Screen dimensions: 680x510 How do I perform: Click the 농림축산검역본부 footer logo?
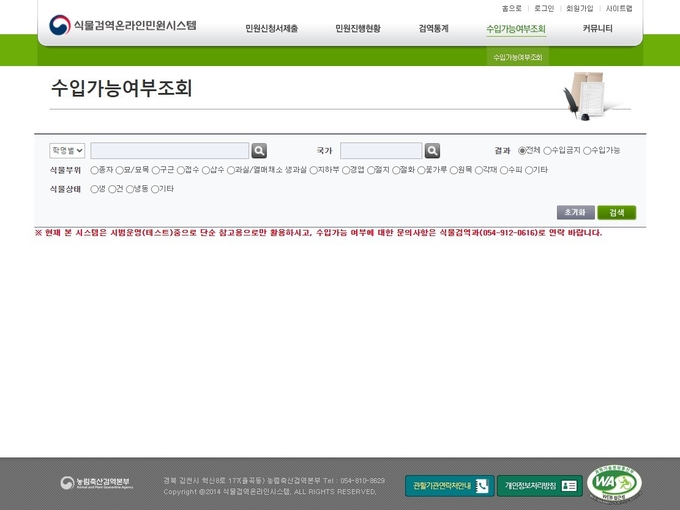97,484
